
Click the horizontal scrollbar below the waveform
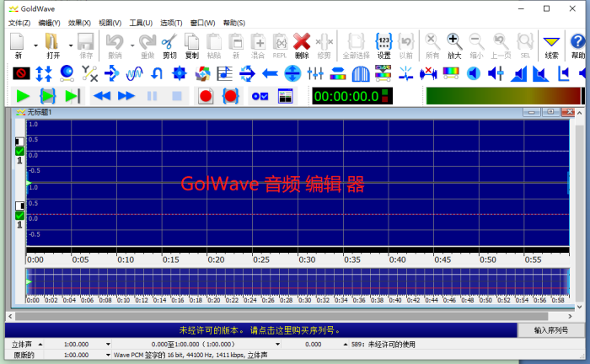click(282, 316)
